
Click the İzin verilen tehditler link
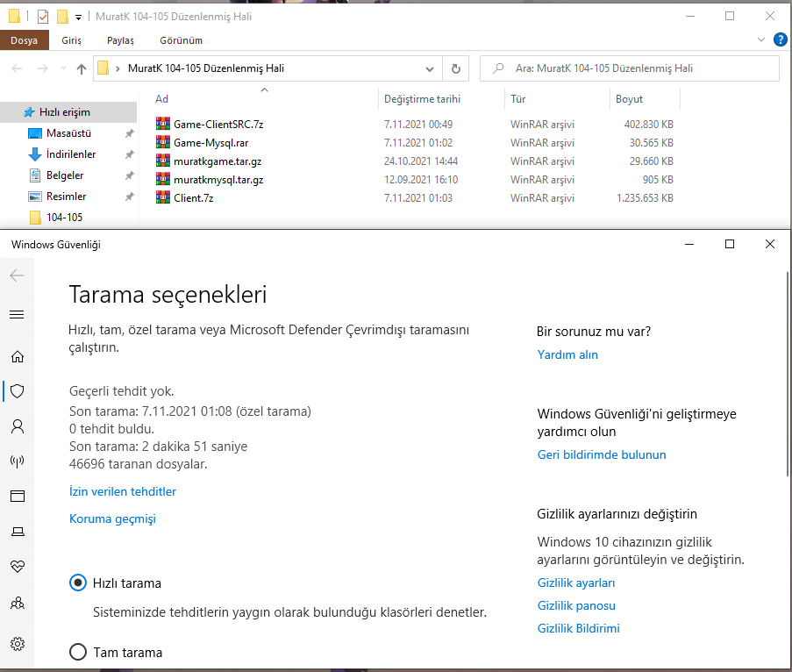coord(123,491)
